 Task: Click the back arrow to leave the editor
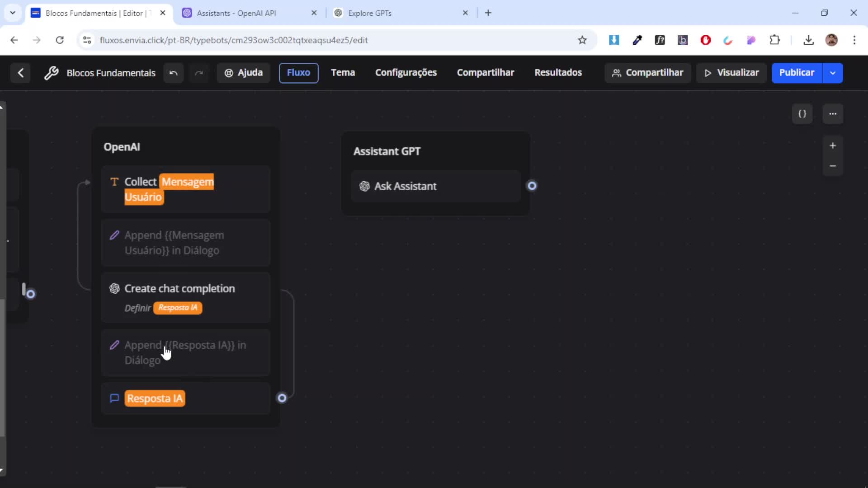click(20, 73)
